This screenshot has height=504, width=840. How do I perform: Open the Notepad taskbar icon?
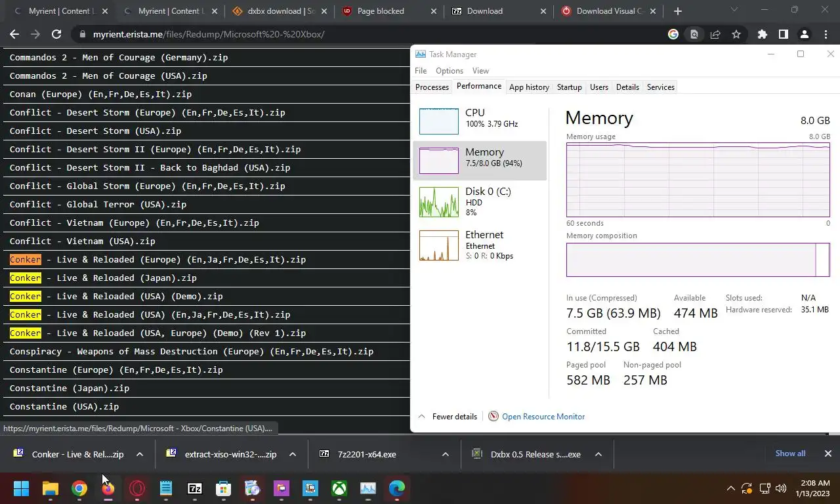pos(166,488)
